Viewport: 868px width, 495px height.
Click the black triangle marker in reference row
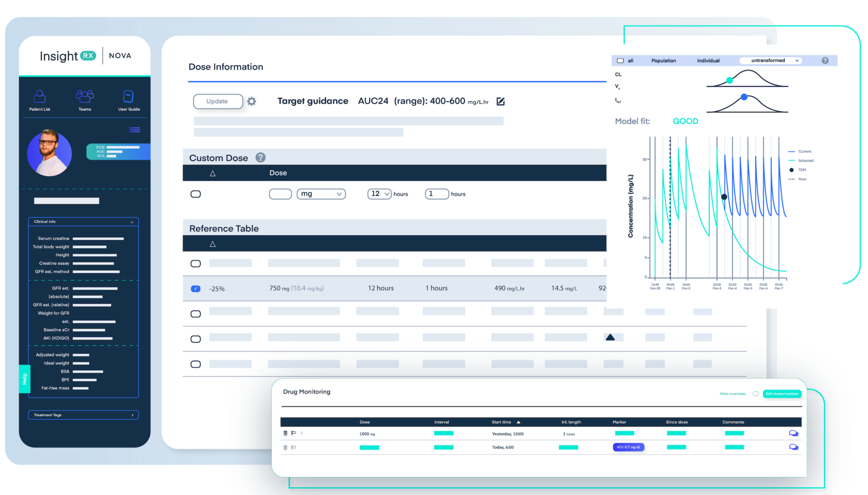610,337
